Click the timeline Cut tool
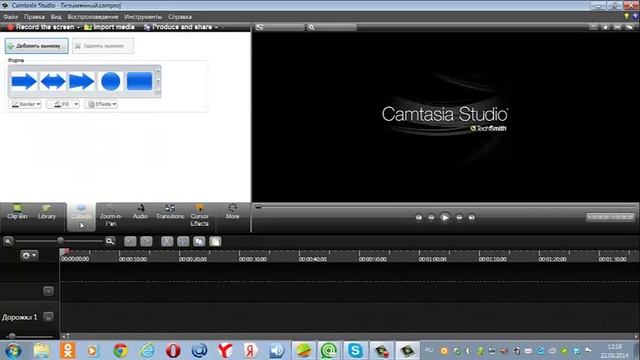Image resolution: width=640 pixels, height=360 pixels. pyautogui.click(x=167, y=241)
